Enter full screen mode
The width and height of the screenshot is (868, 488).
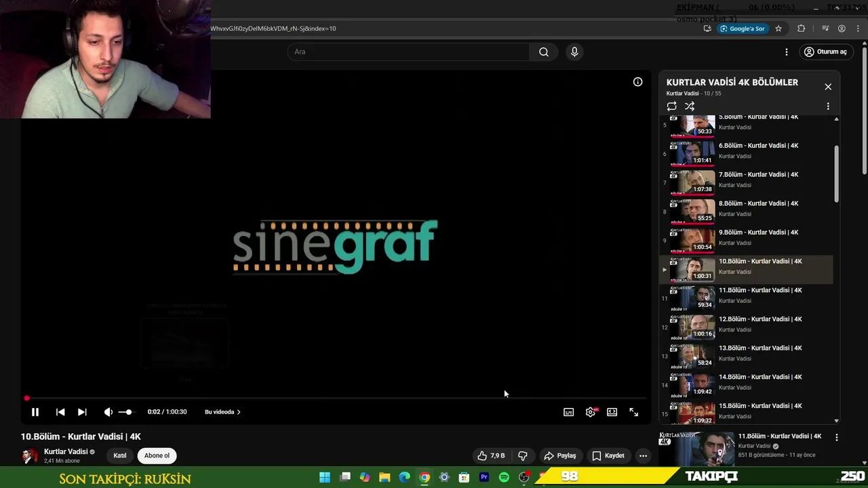click(x=634, y=412)
